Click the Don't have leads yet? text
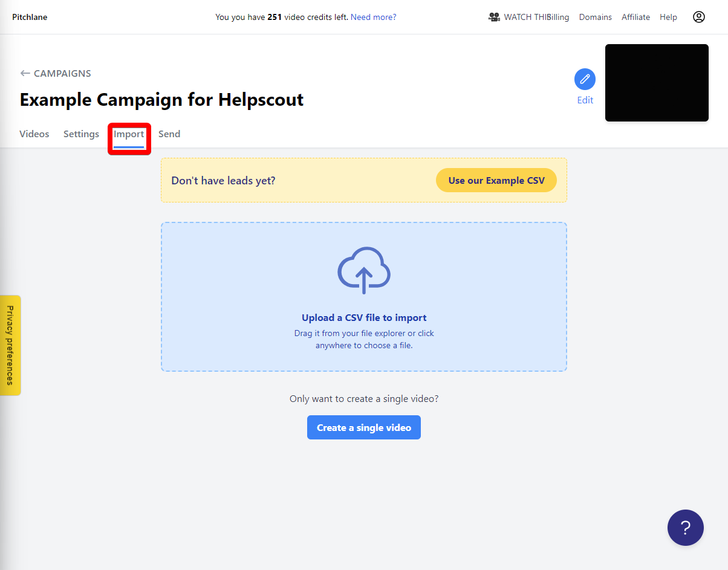 click(x=223, y=180)
